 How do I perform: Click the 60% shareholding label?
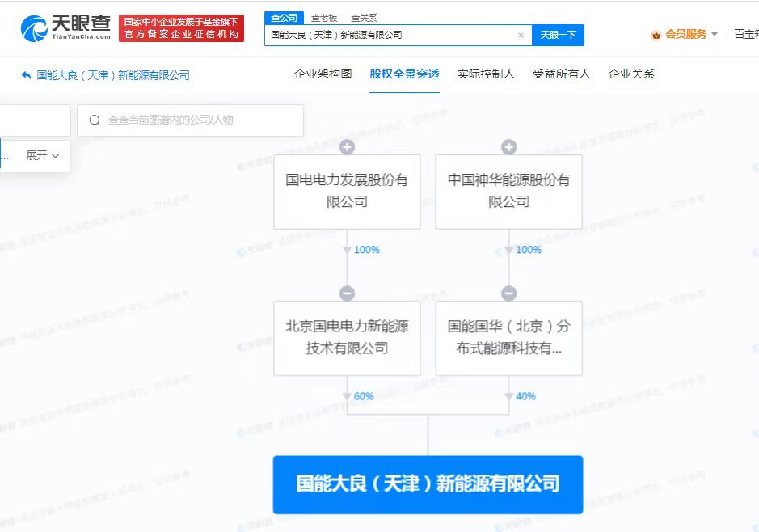point(364,396)
